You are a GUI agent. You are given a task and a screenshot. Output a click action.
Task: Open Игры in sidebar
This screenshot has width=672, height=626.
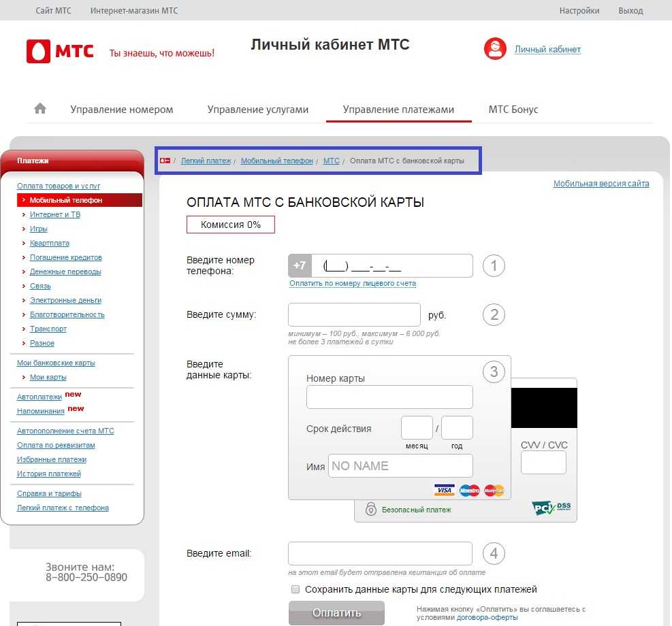(x=39, y=229)
